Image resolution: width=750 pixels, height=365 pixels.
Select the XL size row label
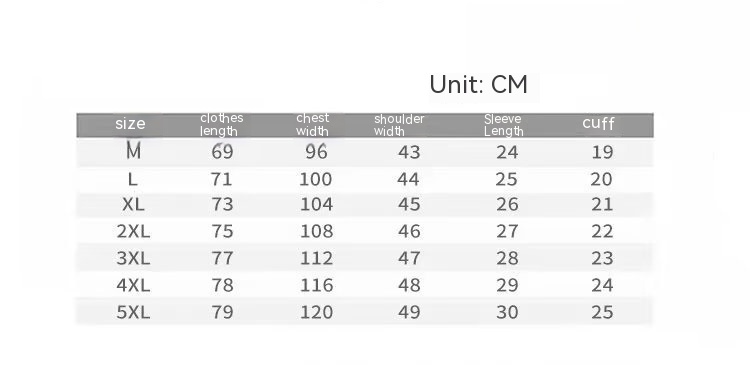(133, 204)
